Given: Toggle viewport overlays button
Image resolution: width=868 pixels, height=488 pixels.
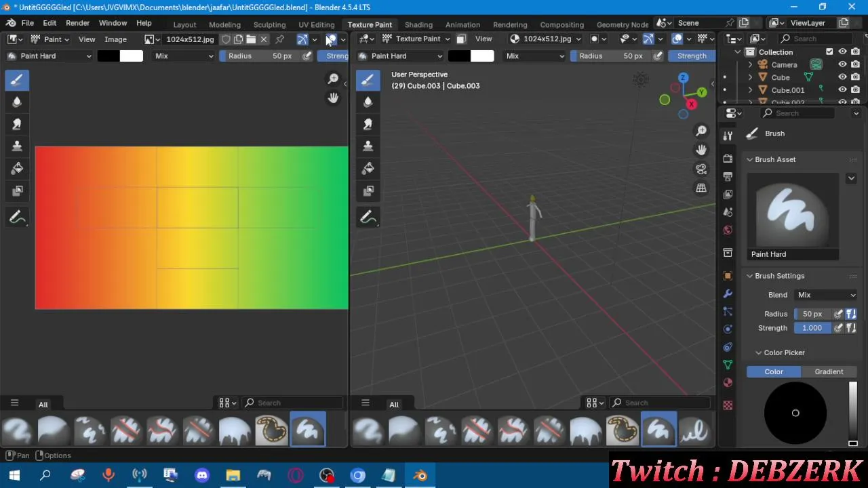Looking at the screenshot, I should pos(677,39).
